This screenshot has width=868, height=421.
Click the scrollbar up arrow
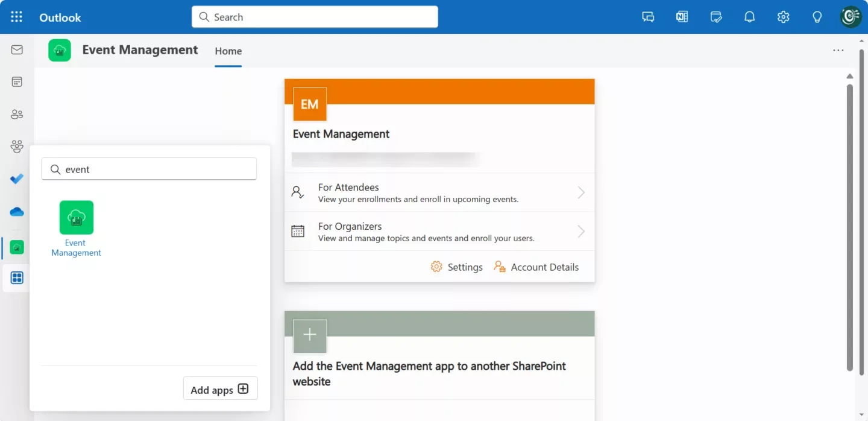[850, 76]
